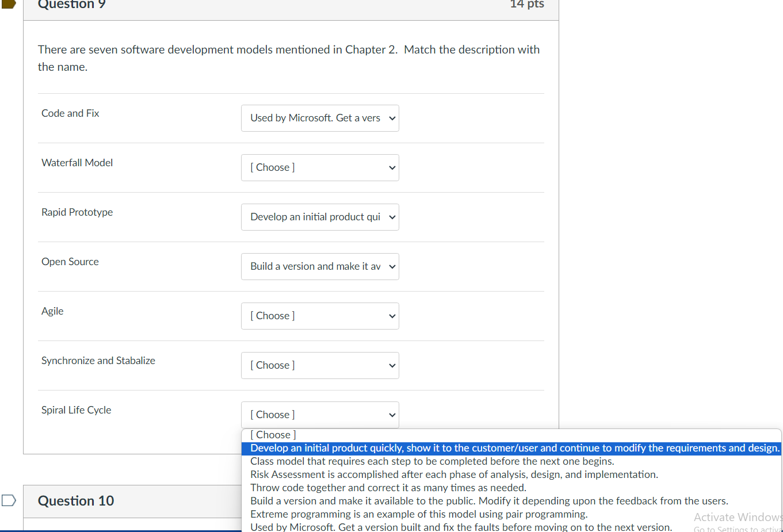Choose 'Class model that requires each step' option
The width and height of the screenshot is (783, 532).
(511, 461)
